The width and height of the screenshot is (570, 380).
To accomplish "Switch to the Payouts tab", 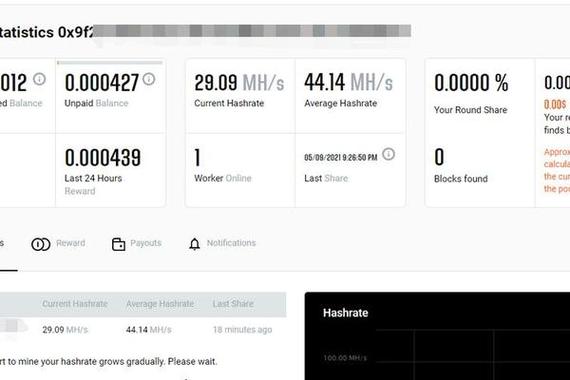I will (x=136, y=244).
